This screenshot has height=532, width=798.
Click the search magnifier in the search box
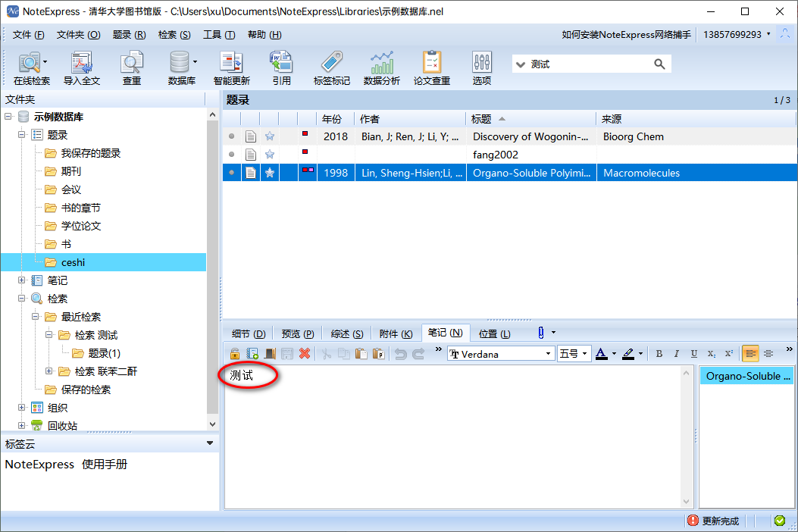[x=659, y=64]
